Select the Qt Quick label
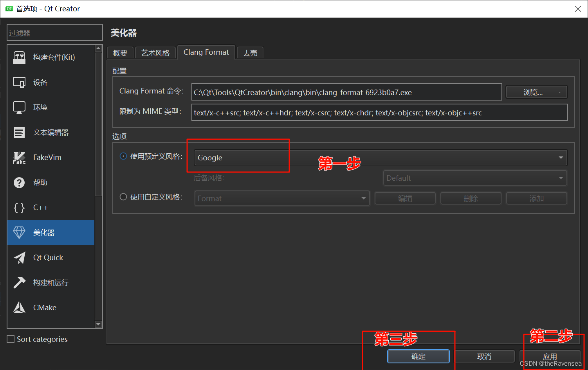This screenshot has width=588, height=370. (48, 258)
